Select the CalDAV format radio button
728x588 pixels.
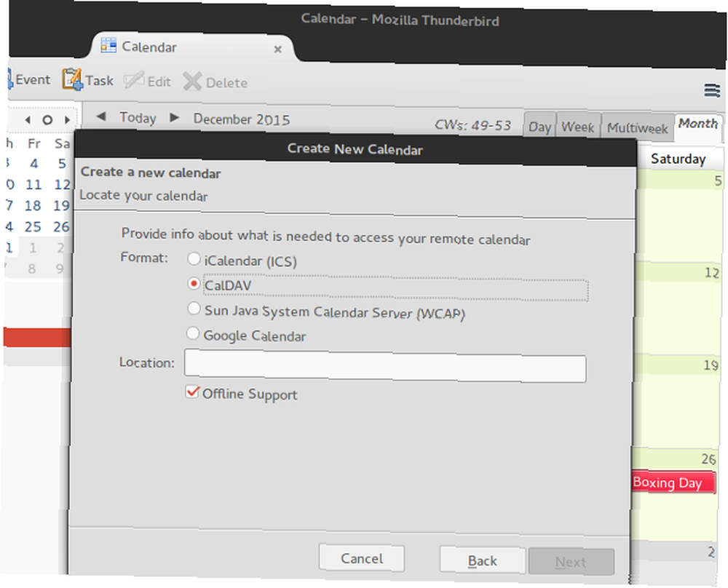pos(194,283)
